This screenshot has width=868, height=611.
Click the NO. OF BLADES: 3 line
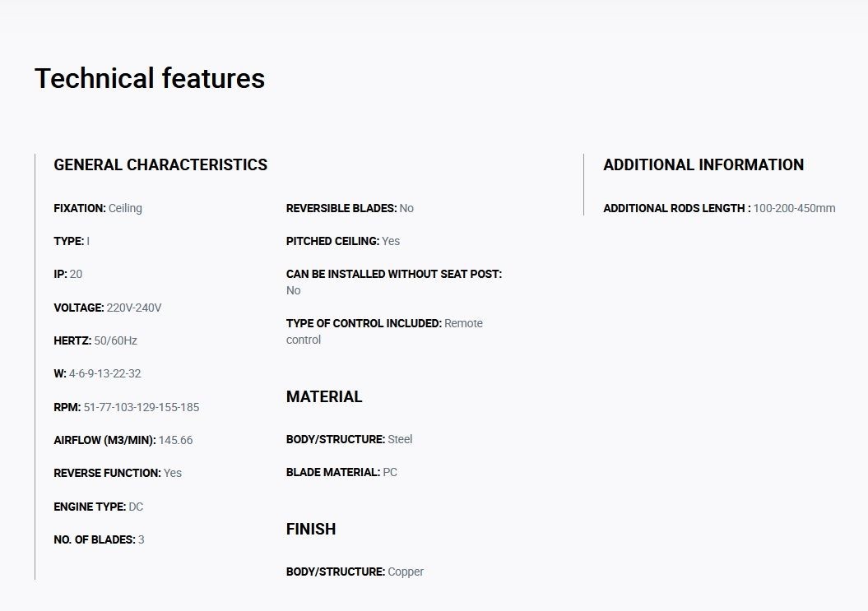point(99,539)
